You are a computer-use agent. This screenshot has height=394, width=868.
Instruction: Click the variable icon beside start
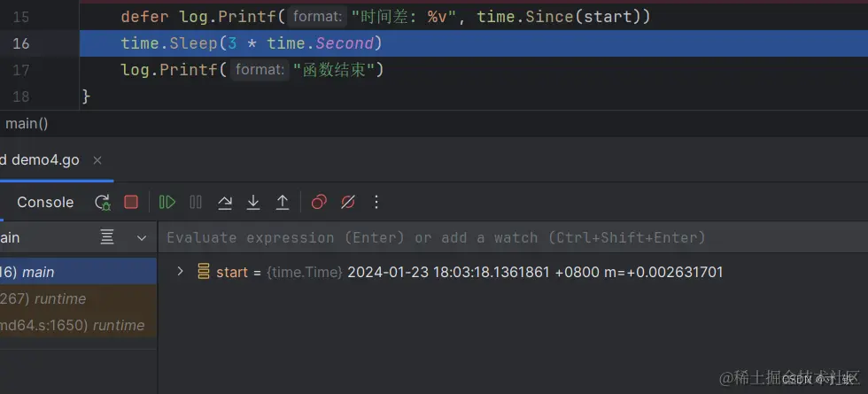pos(204,272)
